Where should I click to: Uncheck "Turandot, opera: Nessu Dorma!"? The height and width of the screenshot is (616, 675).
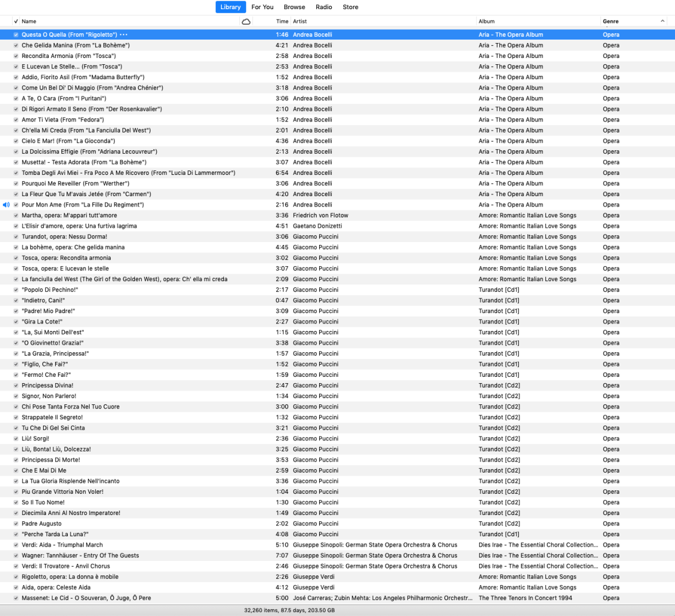point(15,236)
